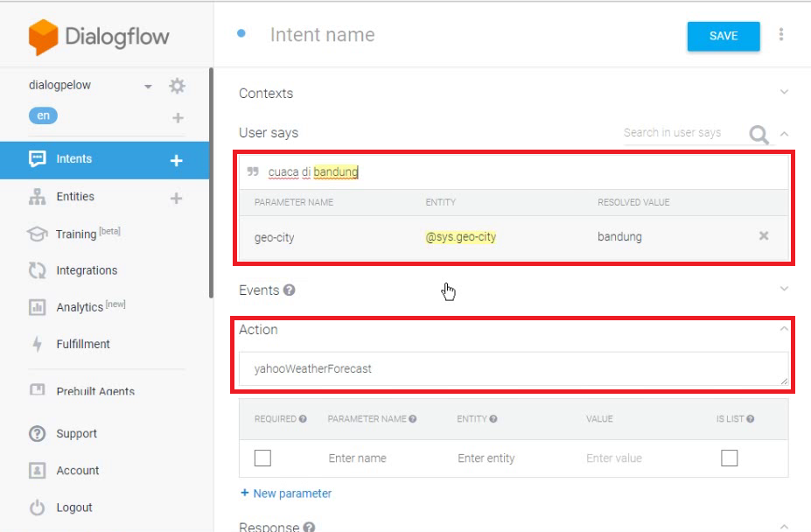Enable the IS LIST checkbox
The height and width of the screenshot is (532, 811).
[x=729, y=458]
